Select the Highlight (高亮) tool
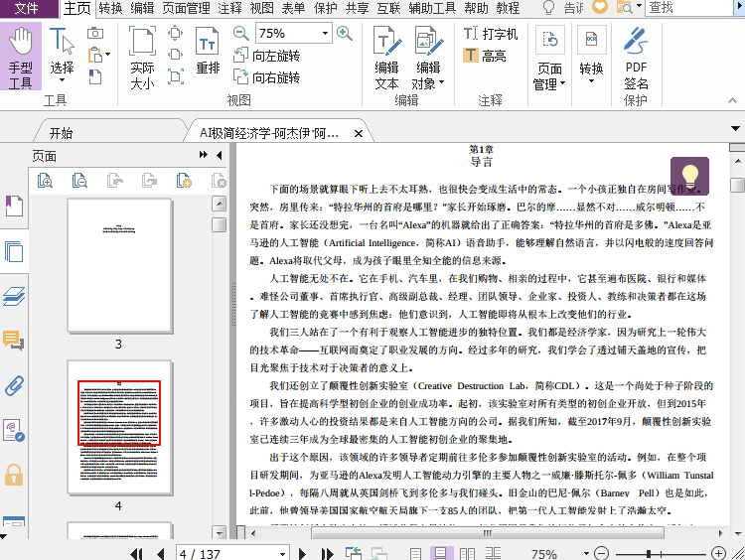The height and width of the screenshot is (560, 745). [485, 56]
